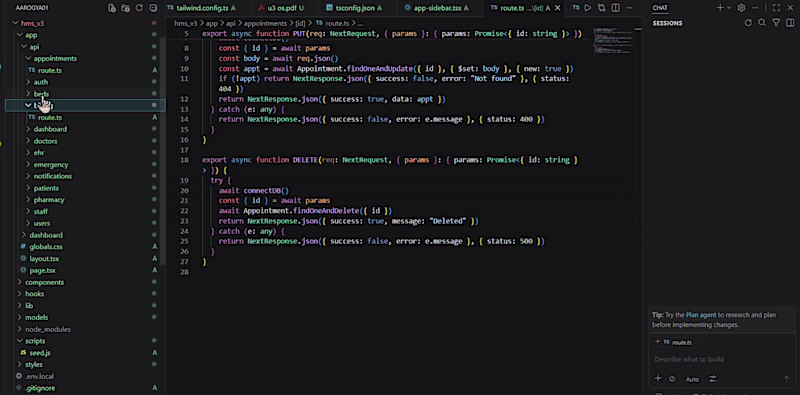This screenshot has height=395, width=800.
Task: Collapse the api folder
Action: pyautogui.click(x=85, y=46)
